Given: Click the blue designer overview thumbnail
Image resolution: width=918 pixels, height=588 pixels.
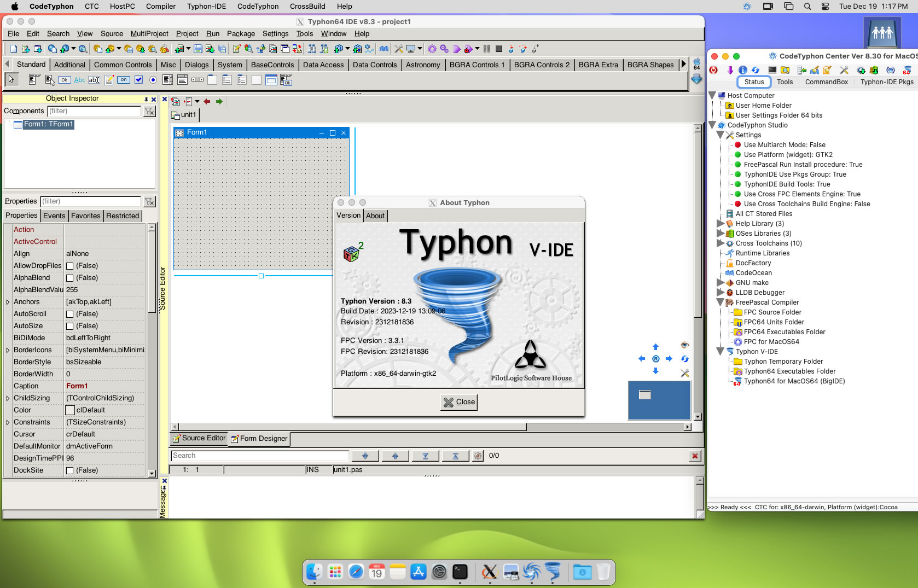Looking at the screenshot, I should point(659,400).
